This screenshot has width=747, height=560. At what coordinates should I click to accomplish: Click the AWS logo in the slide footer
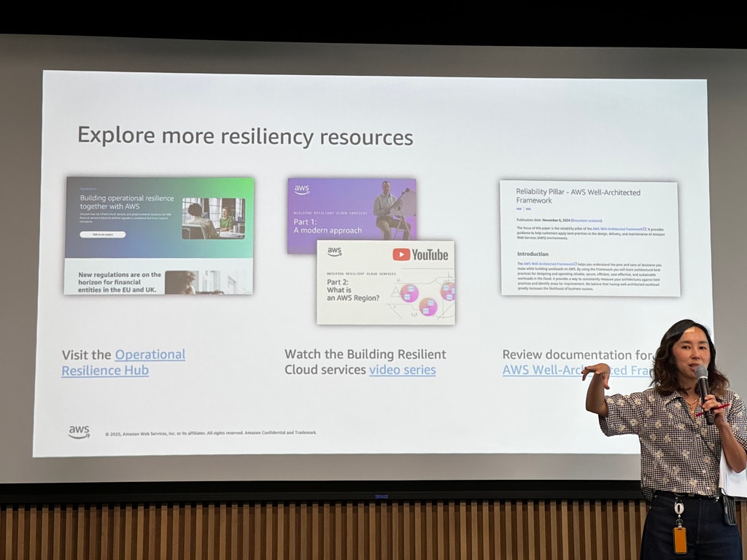tap(79, 432)
